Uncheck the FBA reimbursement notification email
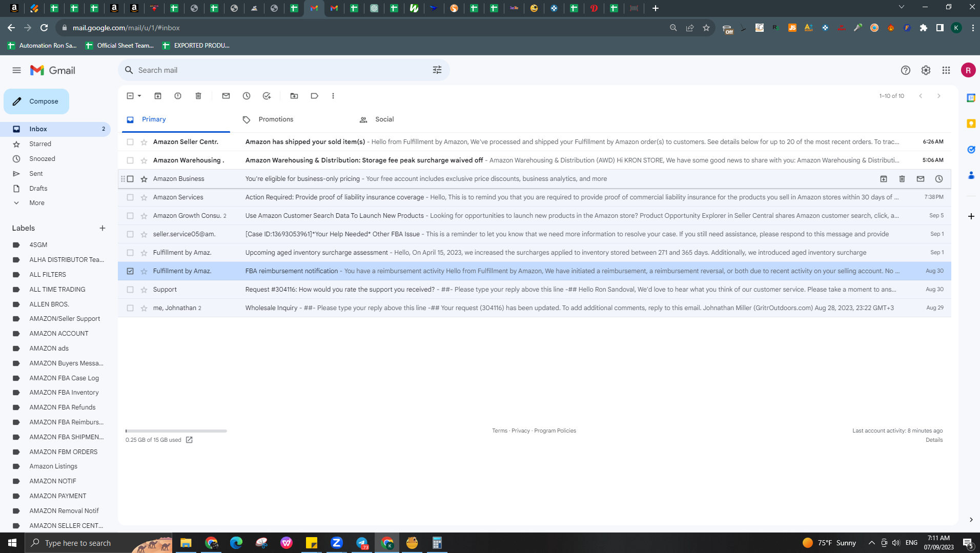 (x=130, y=271)
